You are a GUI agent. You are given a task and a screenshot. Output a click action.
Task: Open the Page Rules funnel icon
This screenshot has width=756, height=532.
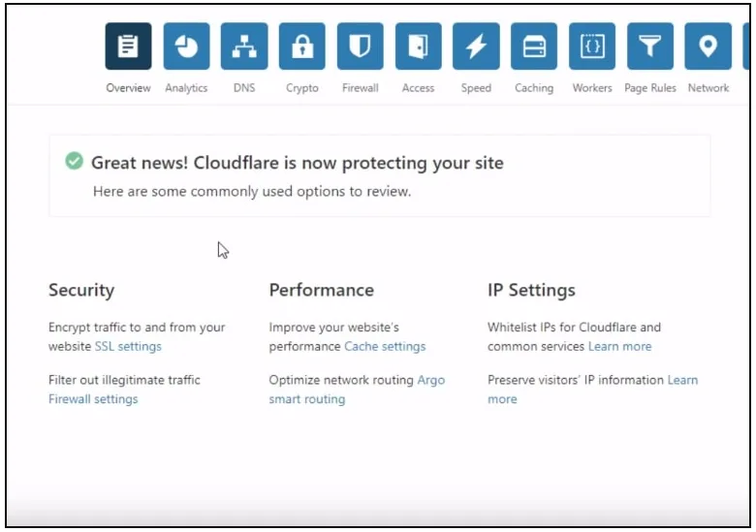(x=650, y=47)
